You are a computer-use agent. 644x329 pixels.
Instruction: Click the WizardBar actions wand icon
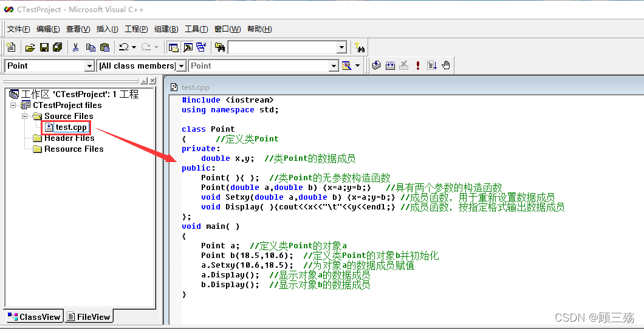(347, 66)
